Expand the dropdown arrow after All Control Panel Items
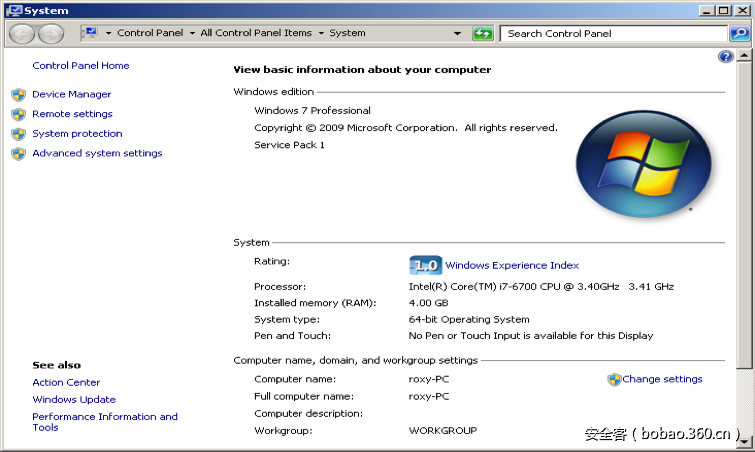 click(x=321, y=33)
